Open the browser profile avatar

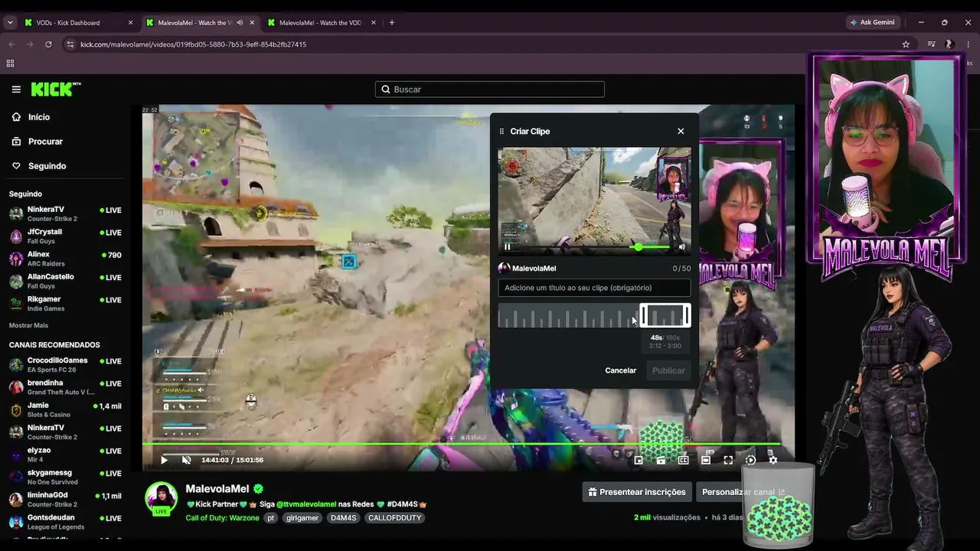[x=949, y=44]
